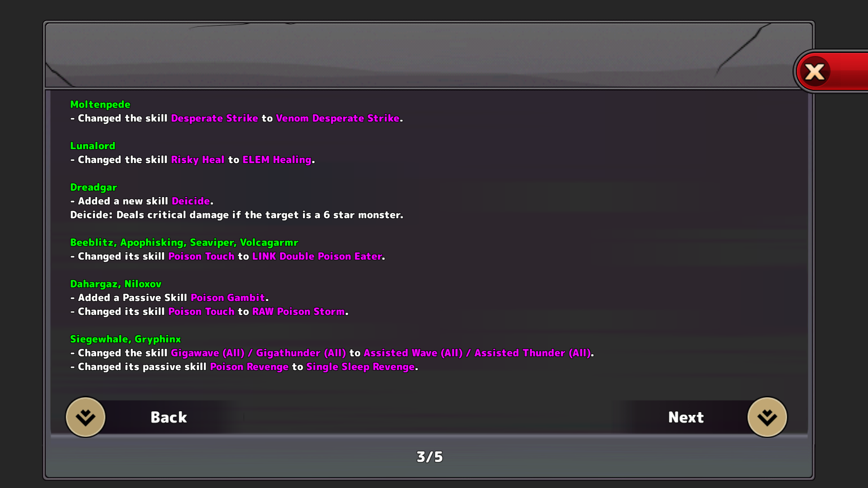Click Single Sleep Revenge skill name

click(361, 367)
